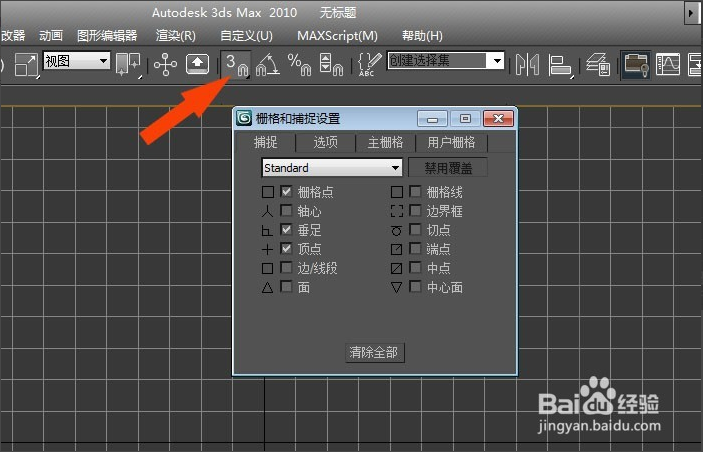The image size is (703, 452).
Task: Switch to the 捕捉 tab
Action: pos(266,143)
